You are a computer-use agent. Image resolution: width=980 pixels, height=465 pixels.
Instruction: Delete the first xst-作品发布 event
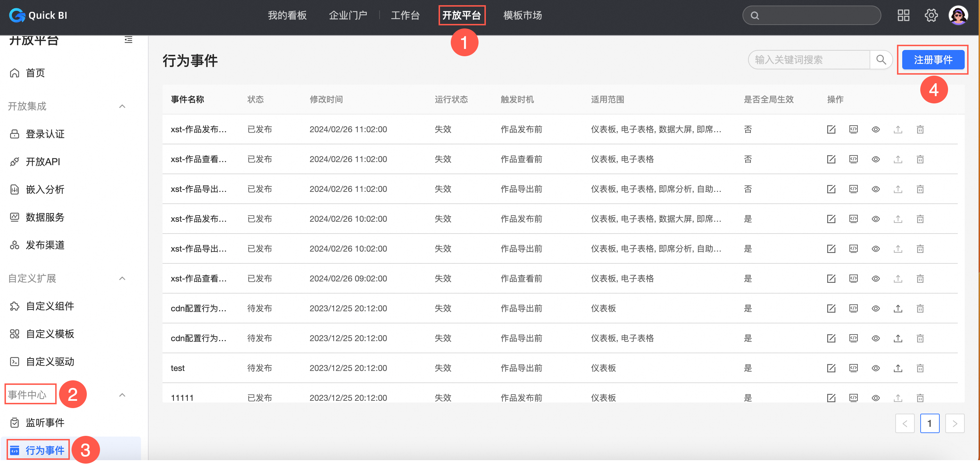coord(920,129)
